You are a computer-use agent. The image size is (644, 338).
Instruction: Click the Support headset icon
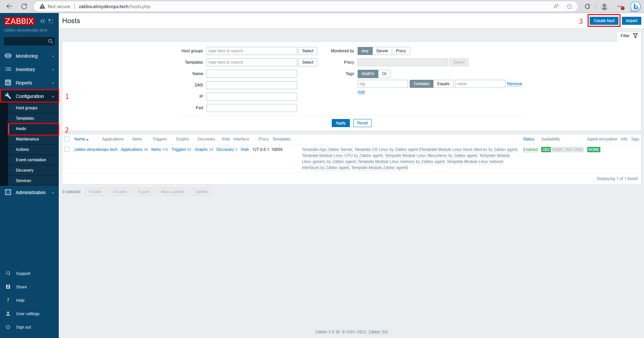(8, 273)
